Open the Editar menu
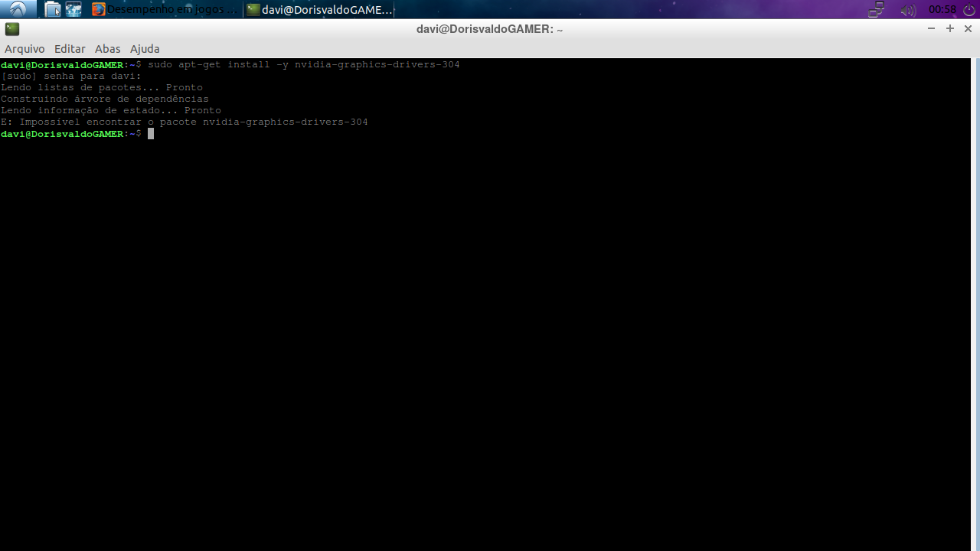980x551 pixels. (x=70, y=49)
